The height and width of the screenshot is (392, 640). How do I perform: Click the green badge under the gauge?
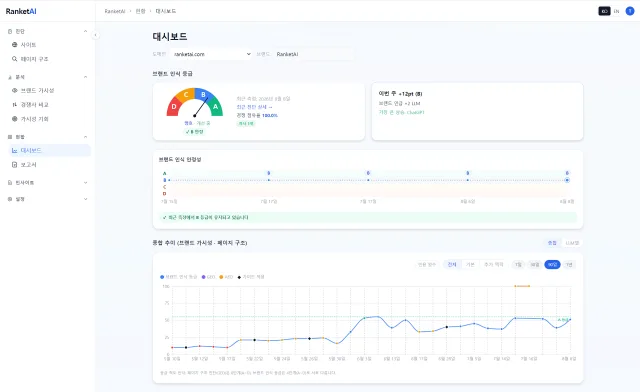point(194,131)
